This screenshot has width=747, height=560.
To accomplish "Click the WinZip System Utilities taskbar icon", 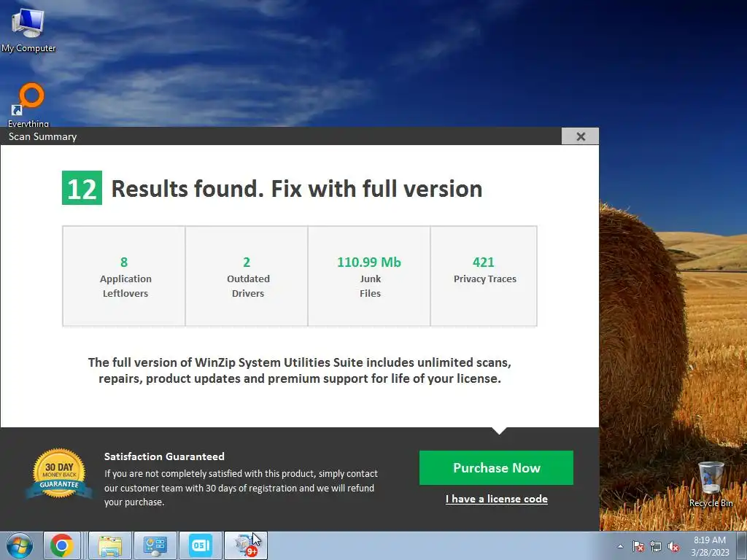I will pyautogui.click(x=246, y=545).
